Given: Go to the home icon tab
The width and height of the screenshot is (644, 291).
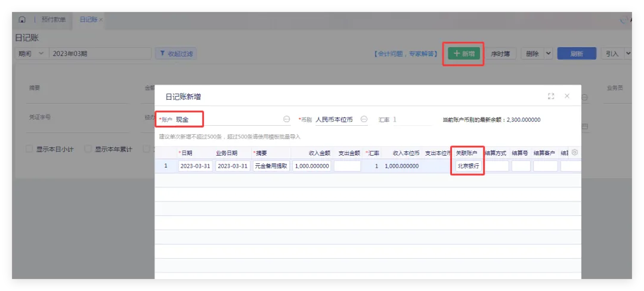Looking at the screenshot, I should point(22,20).
